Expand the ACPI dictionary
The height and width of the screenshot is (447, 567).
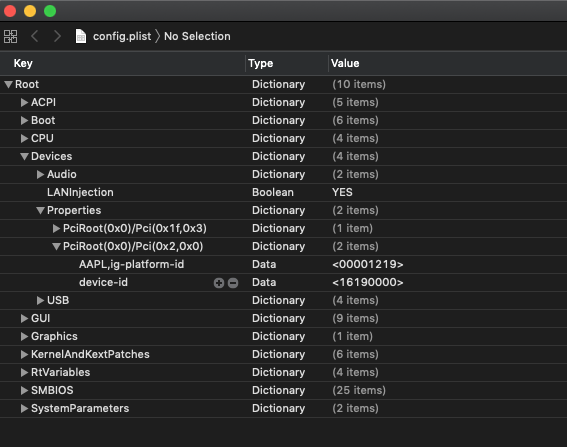click(24, 102)
